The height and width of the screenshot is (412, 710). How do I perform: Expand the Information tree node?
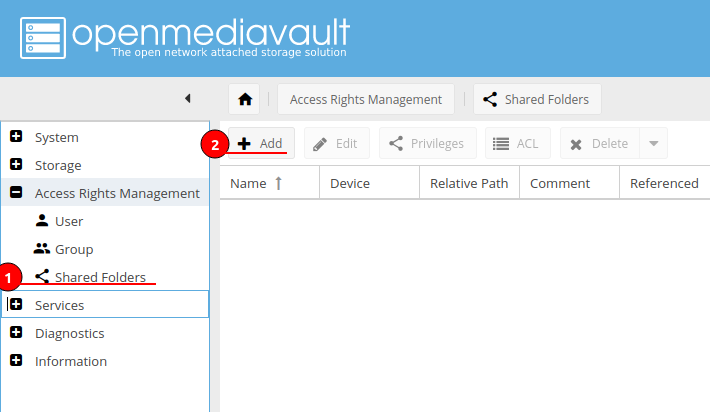[x=16, y=360]
